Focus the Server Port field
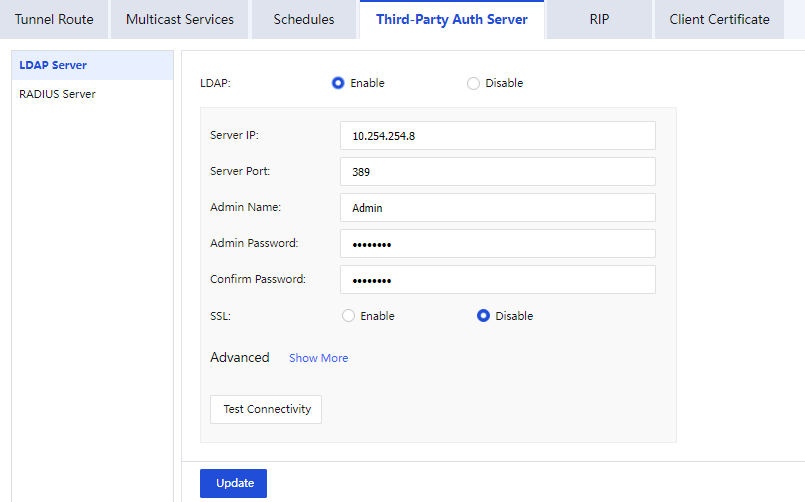Screen dimensions: 805x502 pos(497,172)
